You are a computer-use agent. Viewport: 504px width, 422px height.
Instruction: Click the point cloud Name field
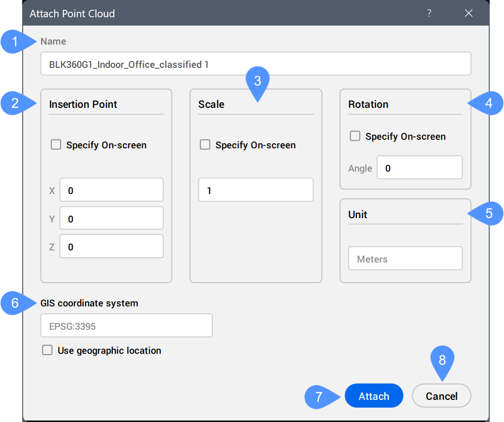(x=256, y=64)
